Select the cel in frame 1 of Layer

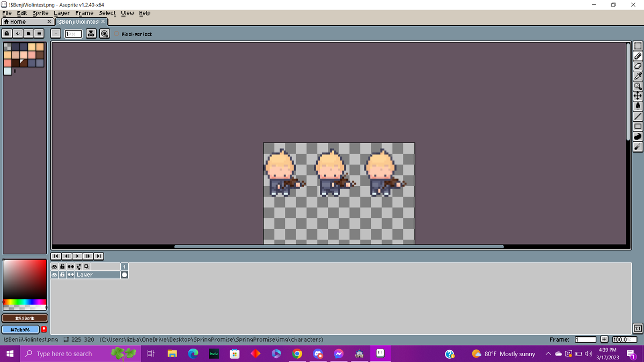point(125,275)
